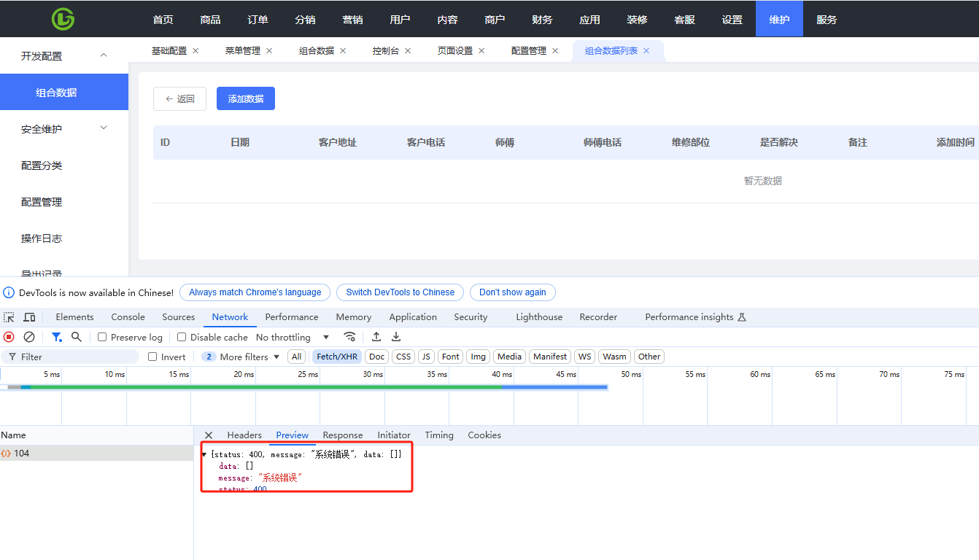979x560 pixels.
Task: Open the Performance insights panel
Action: tap(695, 317)
